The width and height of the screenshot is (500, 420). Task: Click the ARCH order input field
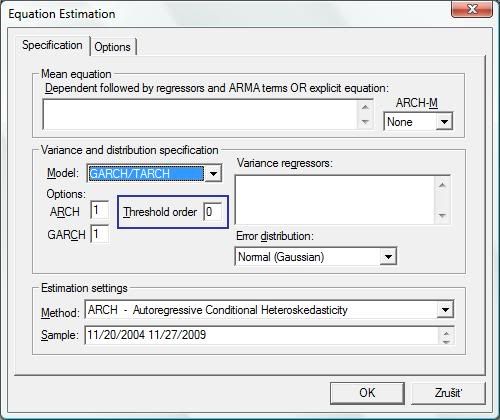click(x=100, y=210)
